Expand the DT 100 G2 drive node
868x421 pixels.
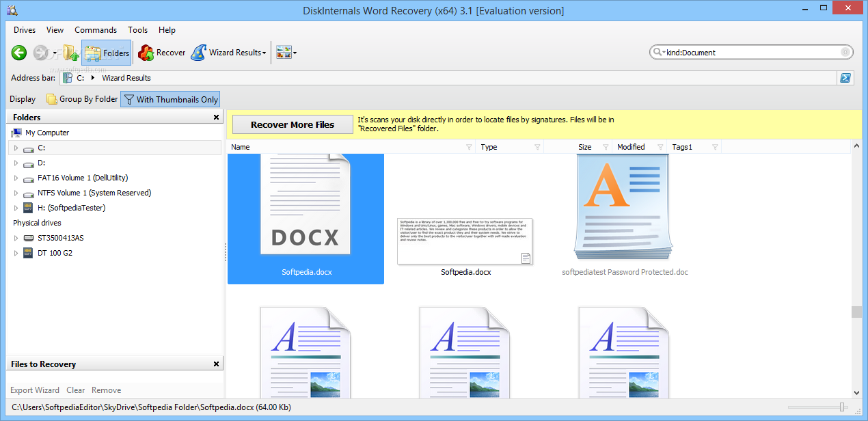click(x=16, y=253)
